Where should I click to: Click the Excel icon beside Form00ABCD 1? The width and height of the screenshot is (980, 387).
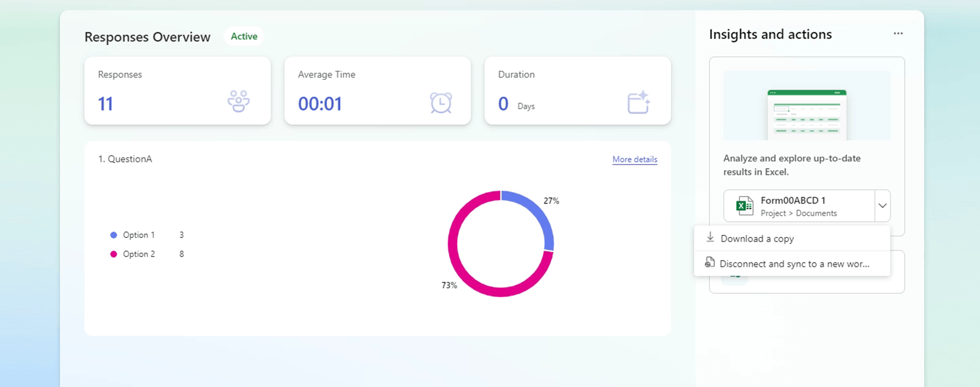tap(745, 206)
